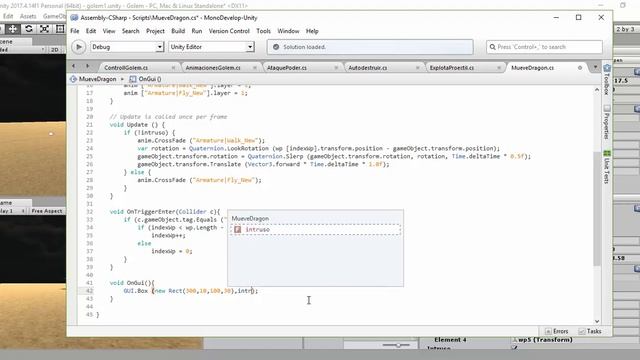Select intruso in the autocomplete list
640x360 pixels.
point(315,230)
